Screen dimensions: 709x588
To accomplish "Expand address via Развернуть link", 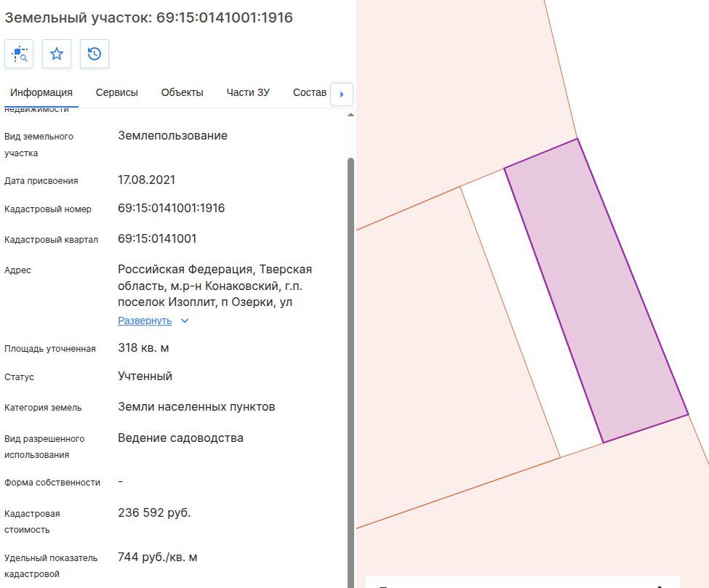I will point(145,321).
